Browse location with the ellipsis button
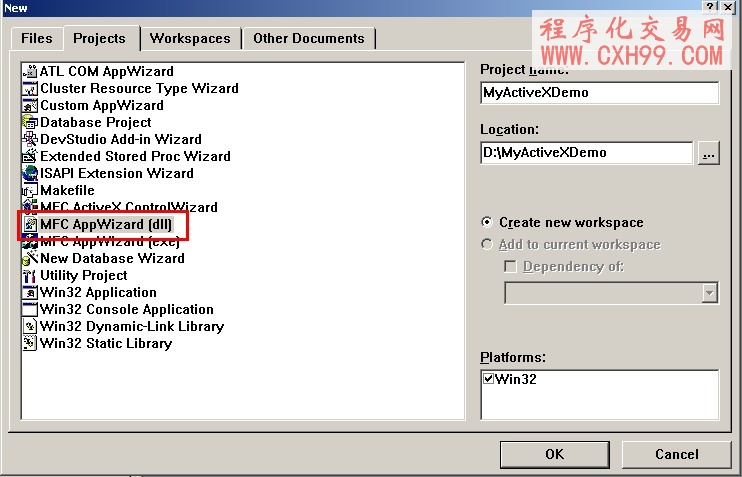This screenshot has height=477, width=742. [708, 153]
